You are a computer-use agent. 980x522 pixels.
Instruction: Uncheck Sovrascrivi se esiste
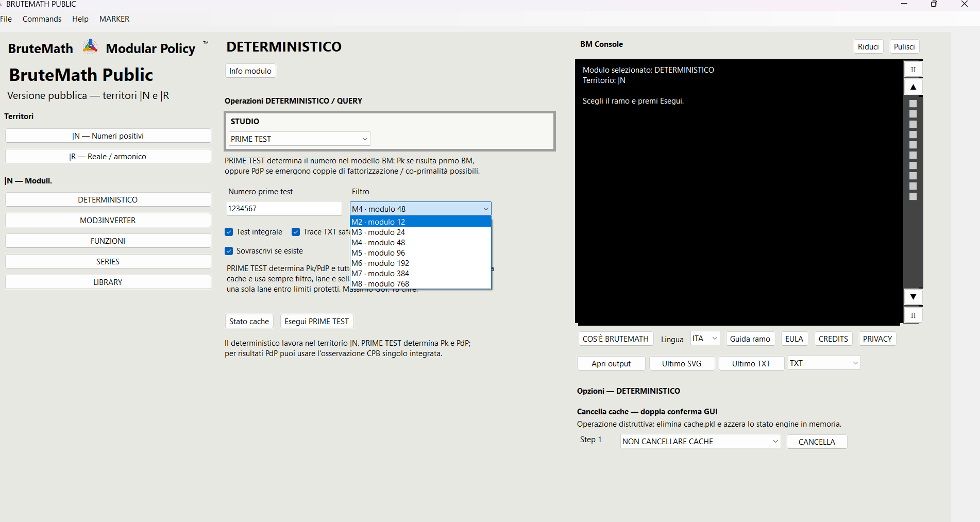pyautogui.click(x=229, y=251)
